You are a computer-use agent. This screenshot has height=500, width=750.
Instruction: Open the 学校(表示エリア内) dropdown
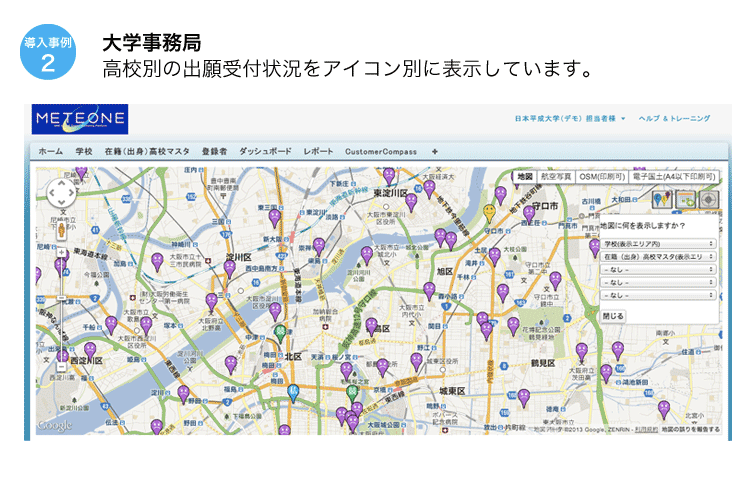(x=658, y=243)
